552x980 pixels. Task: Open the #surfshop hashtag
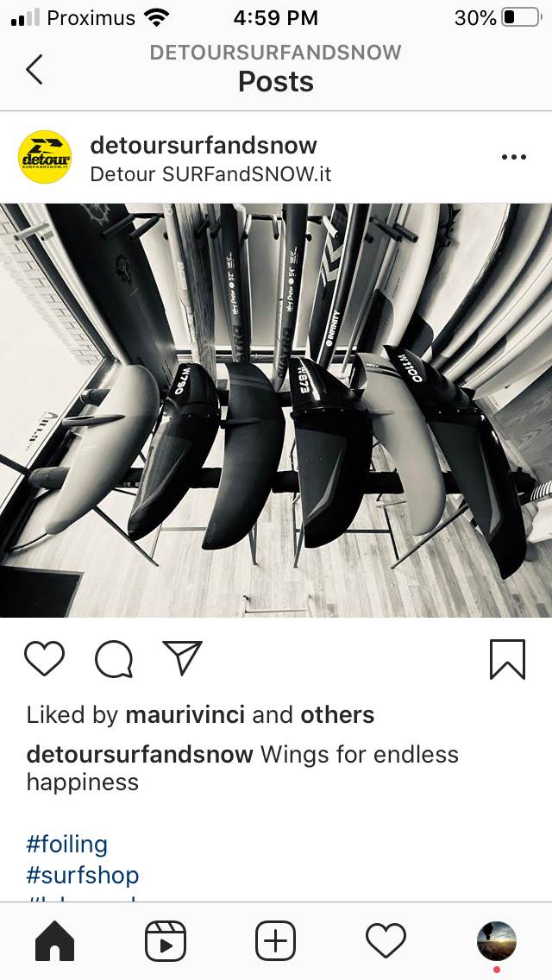point(83,875)
